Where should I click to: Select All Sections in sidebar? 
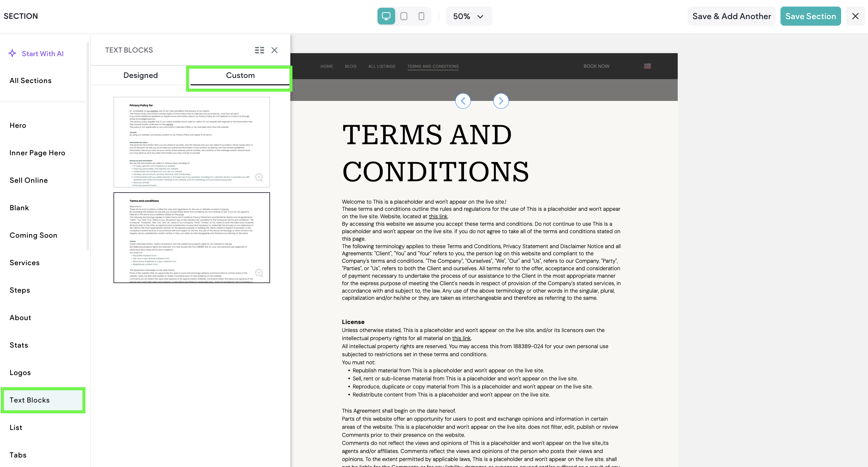tap(31, 81)
